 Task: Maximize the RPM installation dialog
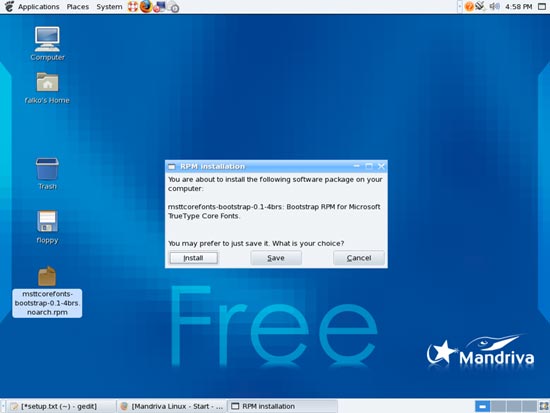369,166
